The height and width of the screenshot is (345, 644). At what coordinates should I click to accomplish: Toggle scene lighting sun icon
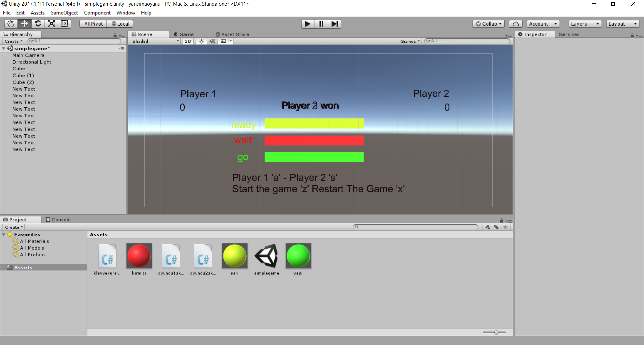coord(201,41)
